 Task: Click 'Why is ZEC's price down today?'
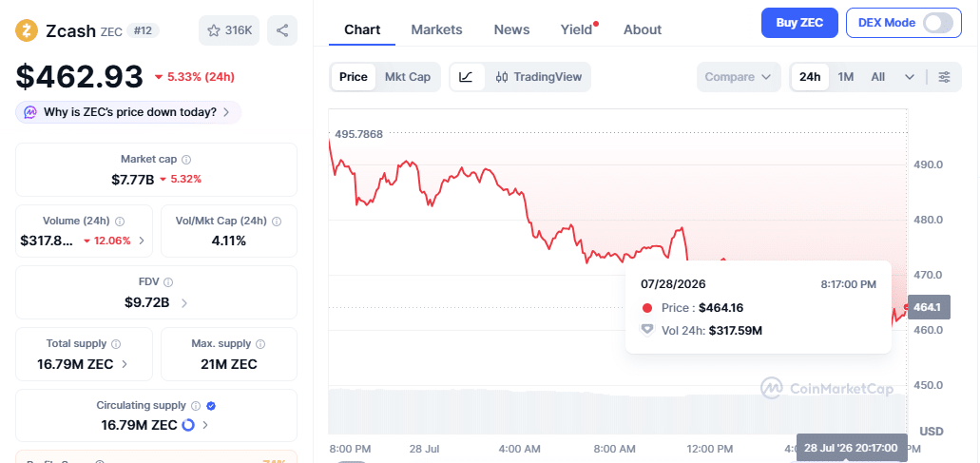130,112
